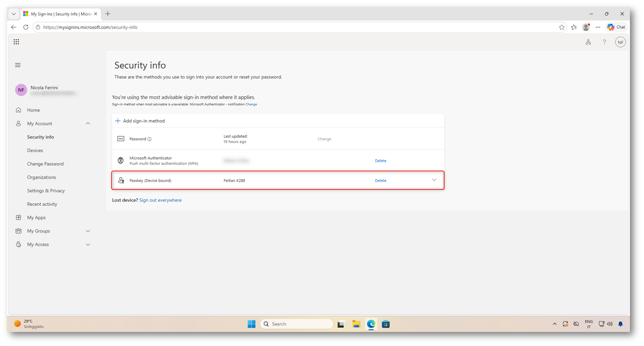Go back to the previous page
Viewport: 644px width, 346px height.
(14, 27)
